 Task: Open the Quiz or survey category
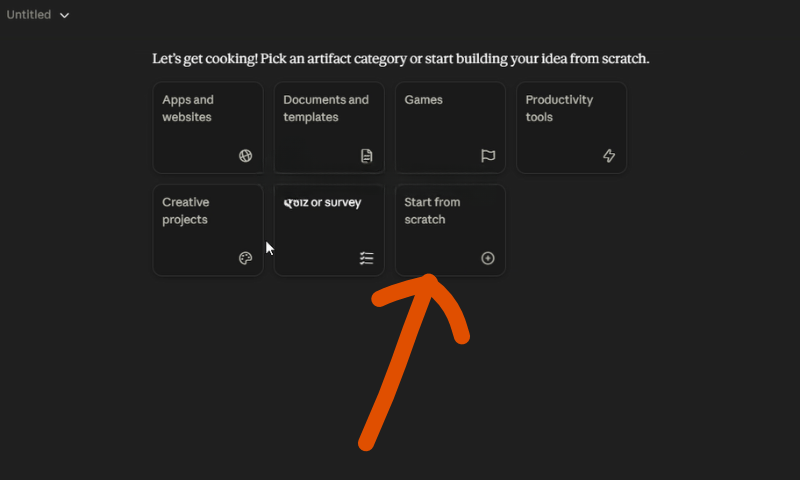(x=329, y=230)
